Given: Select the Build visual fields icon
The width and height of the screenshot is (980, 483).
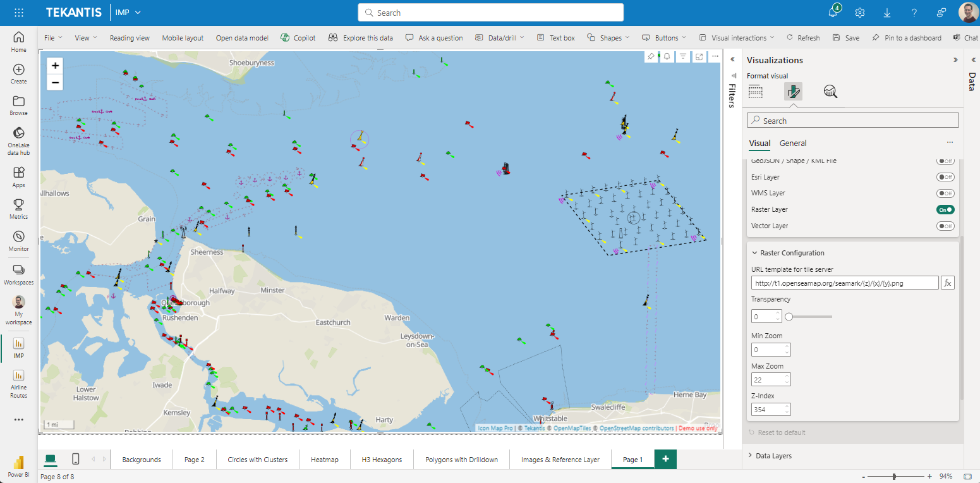Looking at the screenshot, I should [x=756, y=92].
